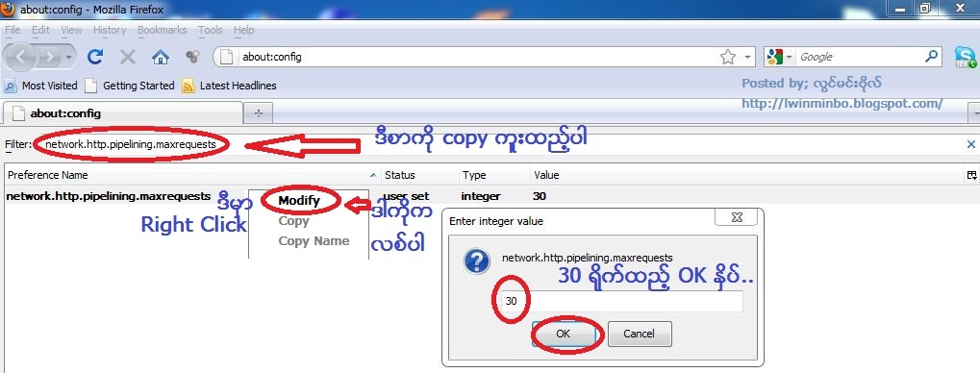980x373 pixels.
Task: Open the back/forward history dropdown arrow
Action: pyautogui.click(x=68, y=58)
